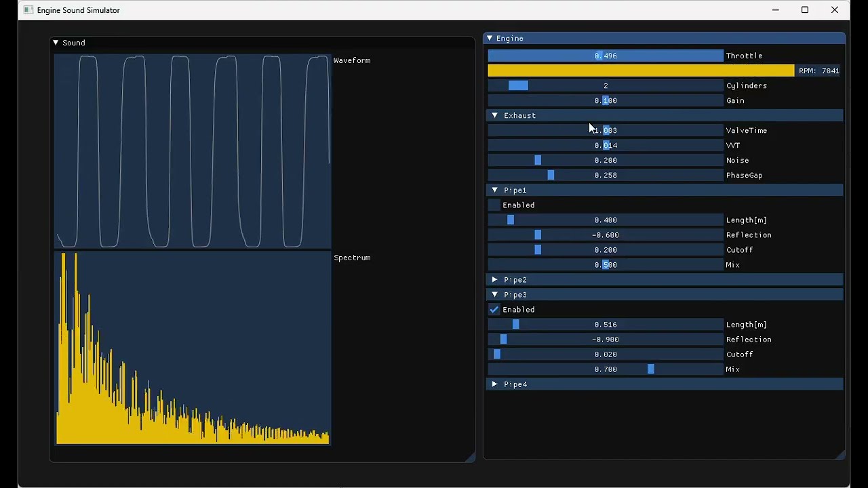Click the Pipe1 Mix slider

pyautogui.click(x=606, y=264)
